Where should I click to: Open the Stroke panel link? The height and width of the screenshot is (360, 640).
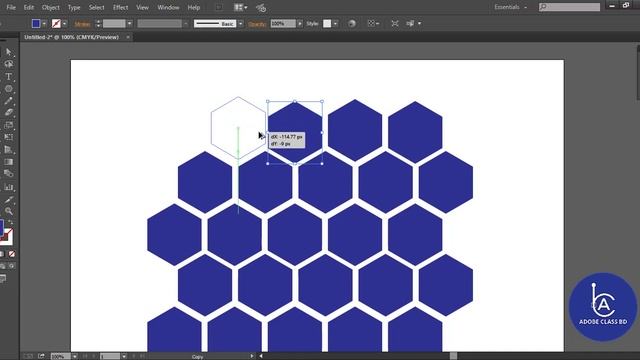pyautogui.click(x=82, y=24)
